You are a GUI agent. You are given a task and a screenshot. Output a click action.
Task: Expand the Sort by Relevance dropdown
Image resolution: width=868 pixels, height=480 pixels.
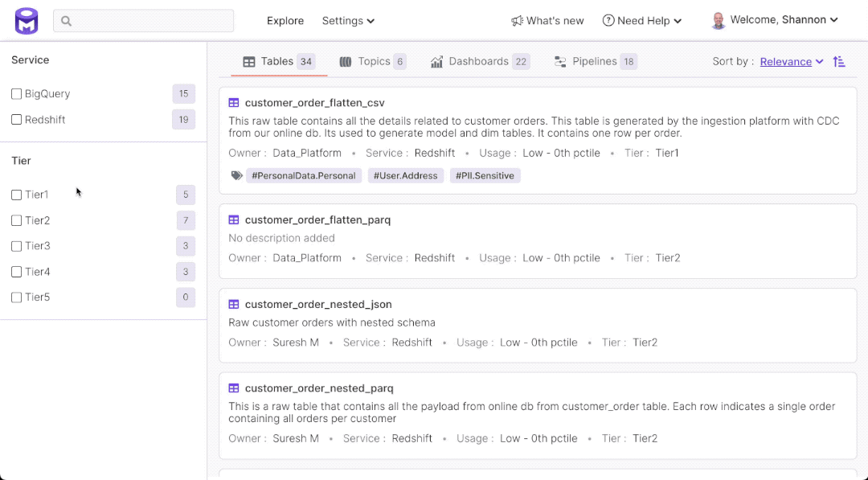pyautogui.click(x=792, y=62)
